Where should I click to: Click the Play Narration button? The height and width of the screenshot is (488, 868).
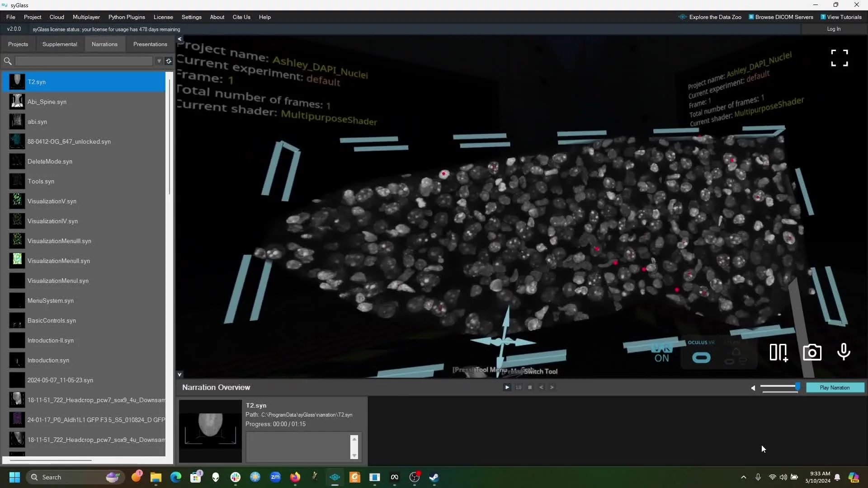tap(835, 388)
